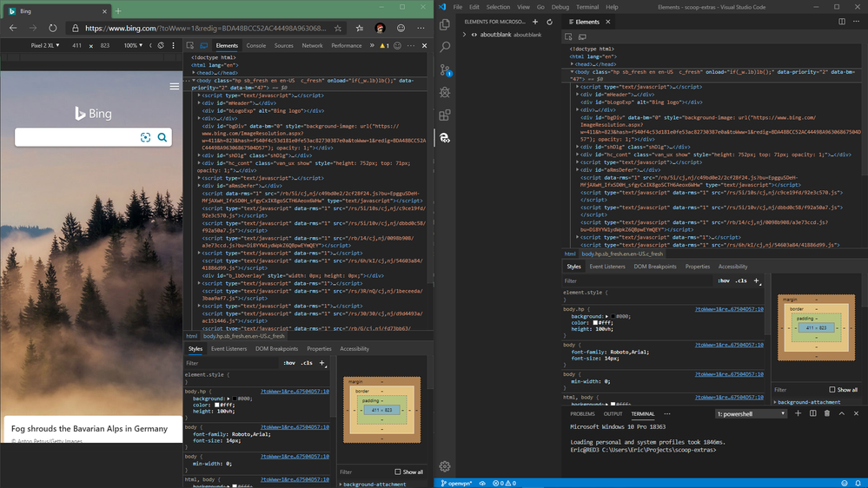Expand about:blank target in VS Code sidebar
868x488 pixels.
point(465,35)
